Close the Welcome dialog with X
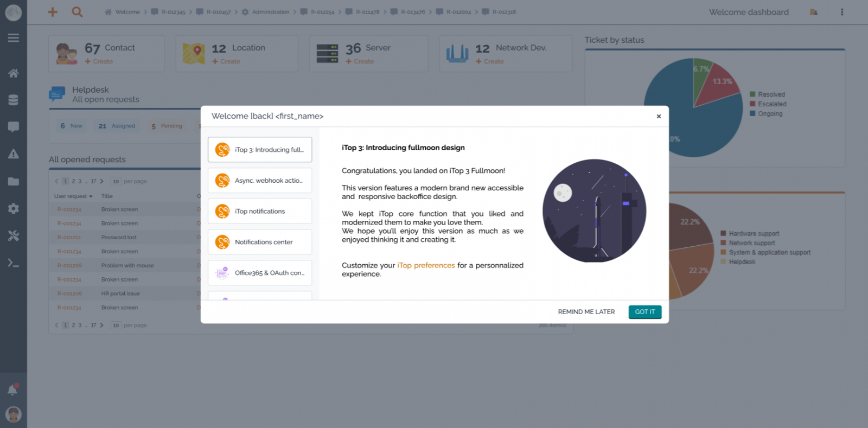868x428 pixels. (659, 116)
